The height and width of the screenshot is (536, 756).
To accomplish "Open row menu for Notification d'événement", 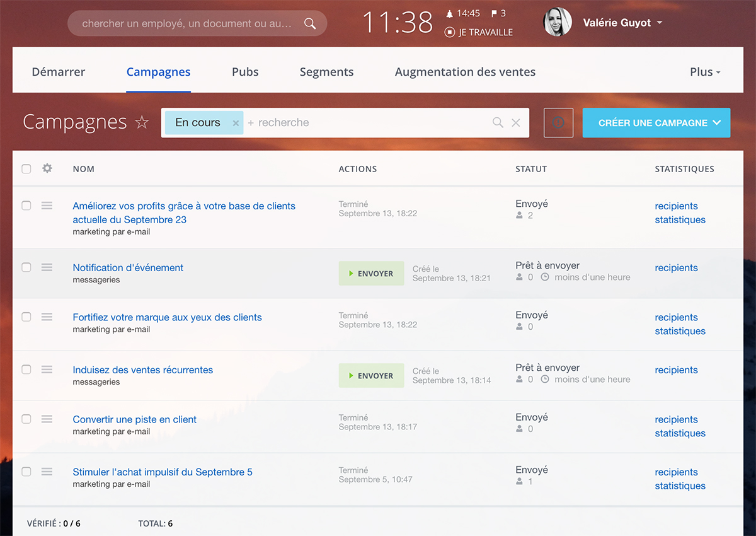I will tap(47, 267).
